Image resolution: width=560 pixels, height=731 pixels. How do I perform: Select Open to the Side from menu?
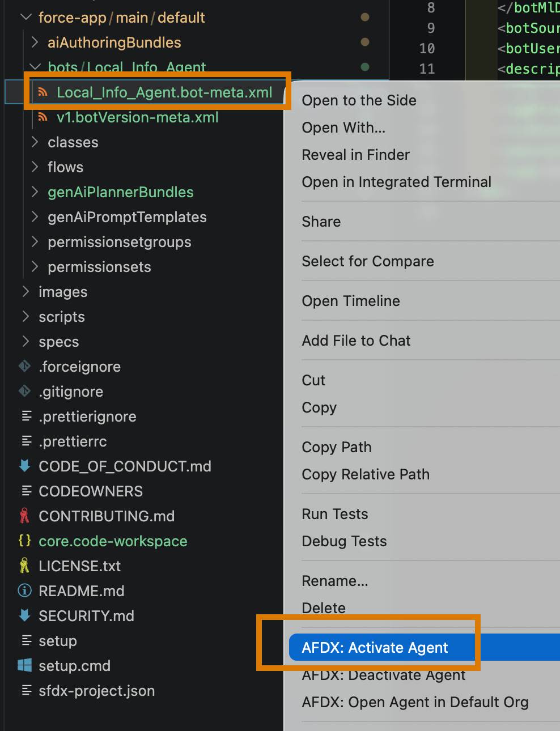point(359,100)
